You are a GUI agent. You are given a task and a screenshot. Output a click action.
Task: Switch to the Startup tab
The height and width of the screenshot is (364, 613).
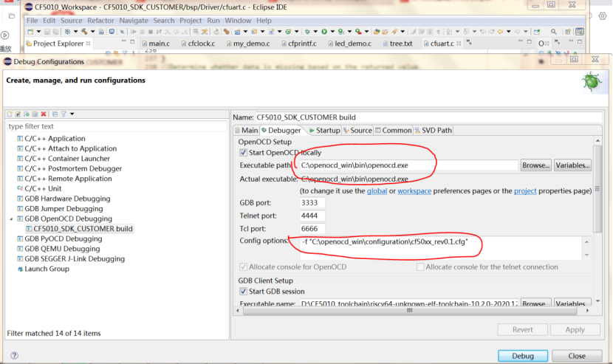tap(324, 131)
